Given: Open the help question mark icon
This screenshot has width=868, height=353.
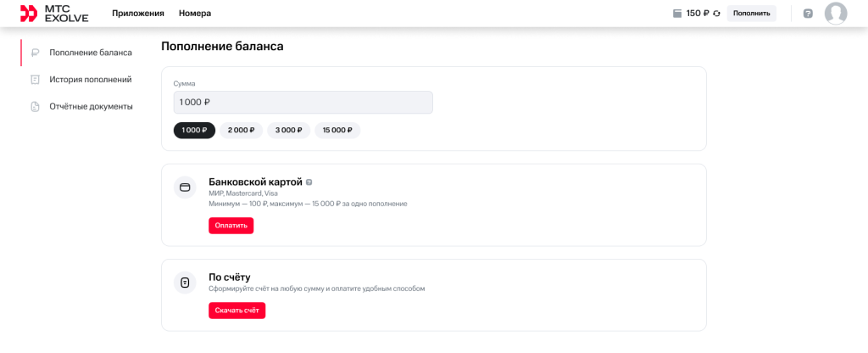Looking at the screenshot, I should (808, 14).
